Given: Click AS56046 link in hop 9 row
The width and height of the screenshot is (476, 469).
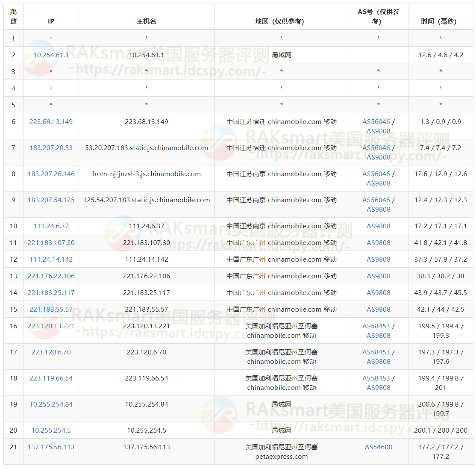Looking at the screenshot, I should pos(376,200).
